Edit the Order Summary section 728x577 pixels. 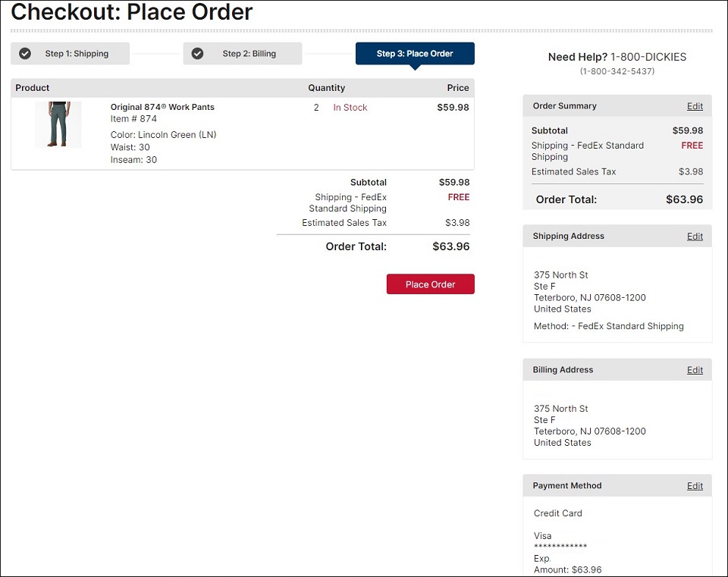(x=695, y=106)
